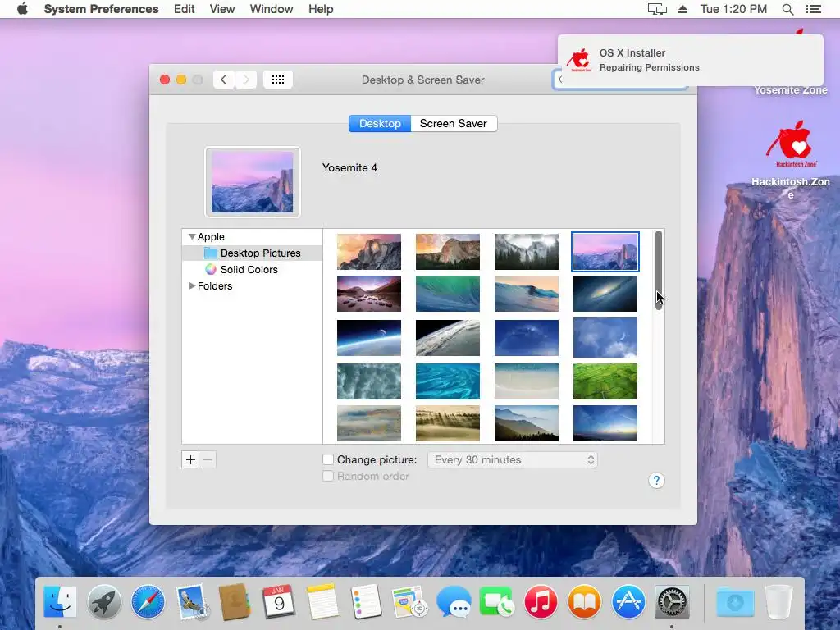Click the display mirroring menu bar icon

tap(657, 9)
